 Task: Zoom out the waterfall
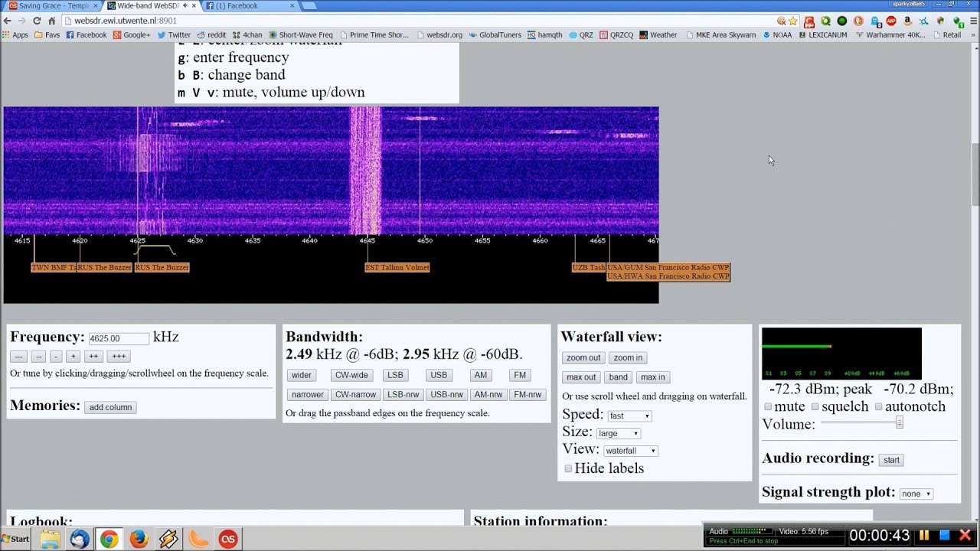click(x=583, y=357)
